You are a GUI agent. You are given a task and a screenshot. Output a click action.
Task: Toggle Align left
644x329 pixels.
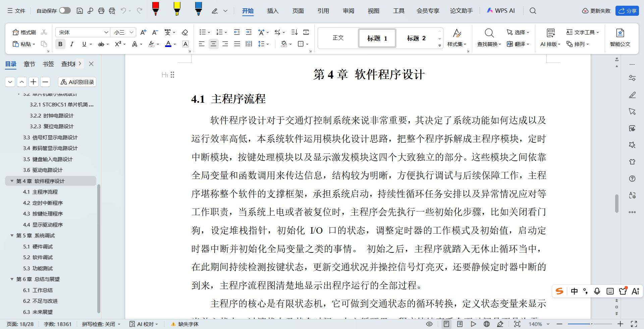(x=202, y=44)
